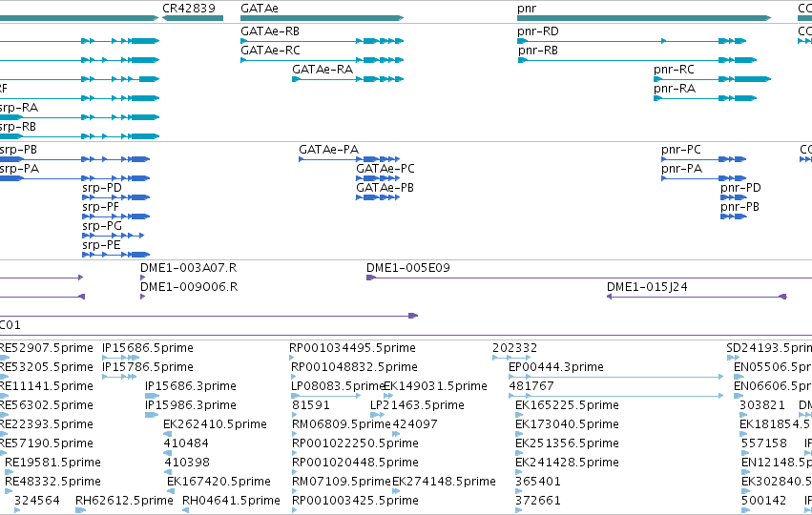This screenshot has width=812, height=515.
Task: Click srp-PD protein label
Action: (x=102, y=188)
